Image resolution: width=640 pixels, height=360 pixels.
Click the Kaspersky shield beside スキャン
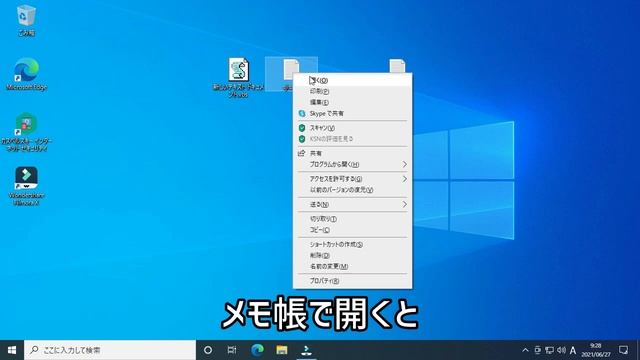pos(302,128)
